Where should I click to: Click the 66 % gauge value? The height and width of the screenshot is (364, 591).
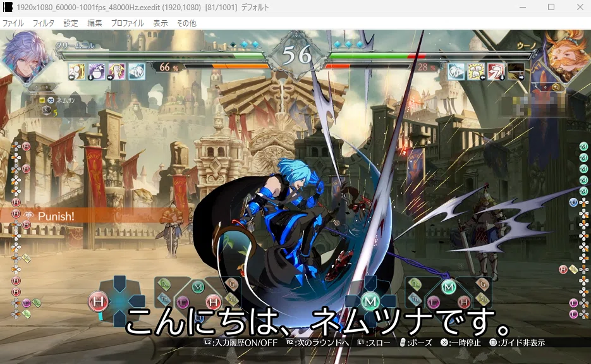click(169, 67)
